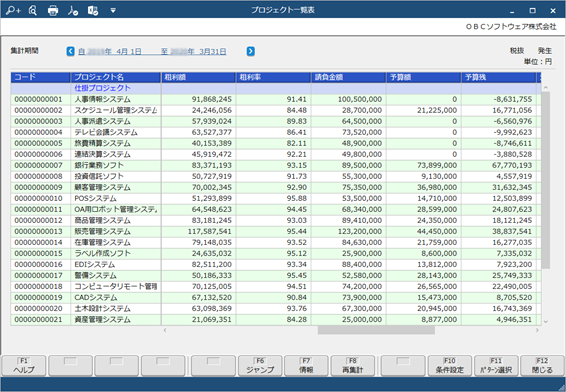
Task: Click the PDF export icon
Action: tap(73, 10)
